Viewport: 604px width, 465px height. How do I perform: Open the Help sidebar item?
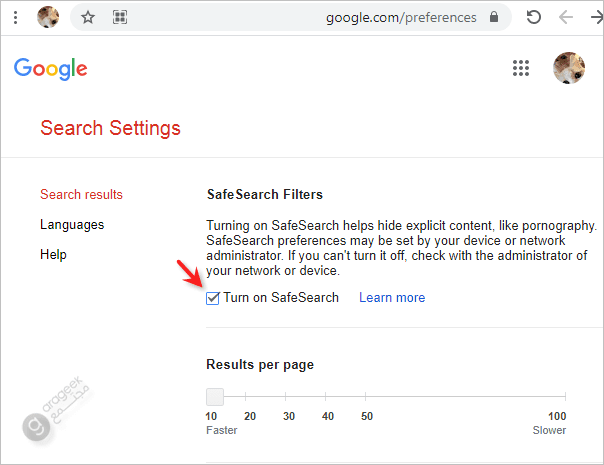click(53, 254)
